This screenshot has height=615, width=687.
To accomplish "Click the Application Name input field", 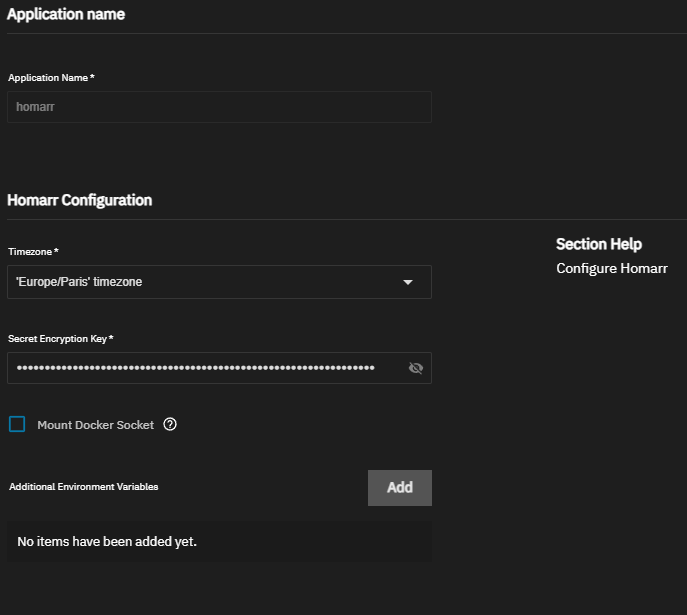I will point(219,107).
